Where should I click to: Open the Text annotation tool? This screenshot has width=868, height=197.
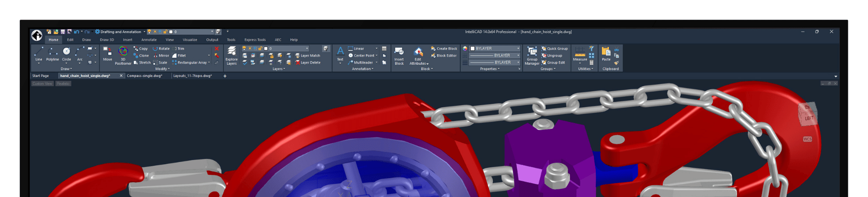(340, 55)
